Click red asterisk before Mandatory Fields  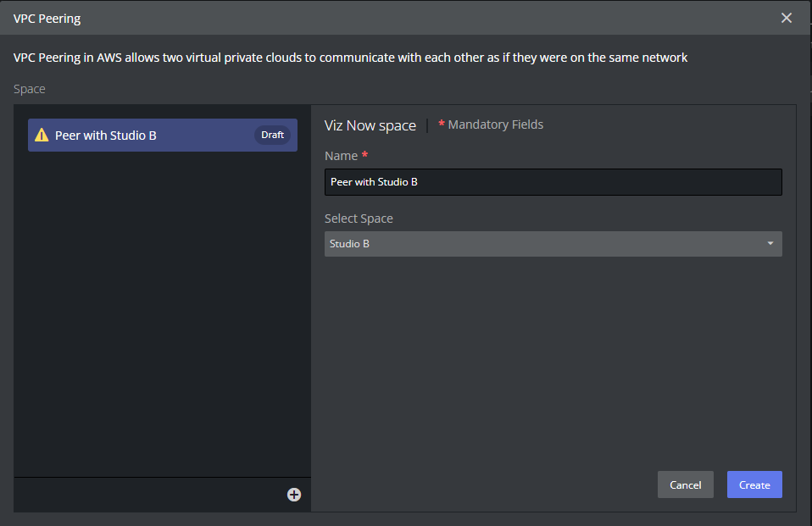[x=442, y=125]
